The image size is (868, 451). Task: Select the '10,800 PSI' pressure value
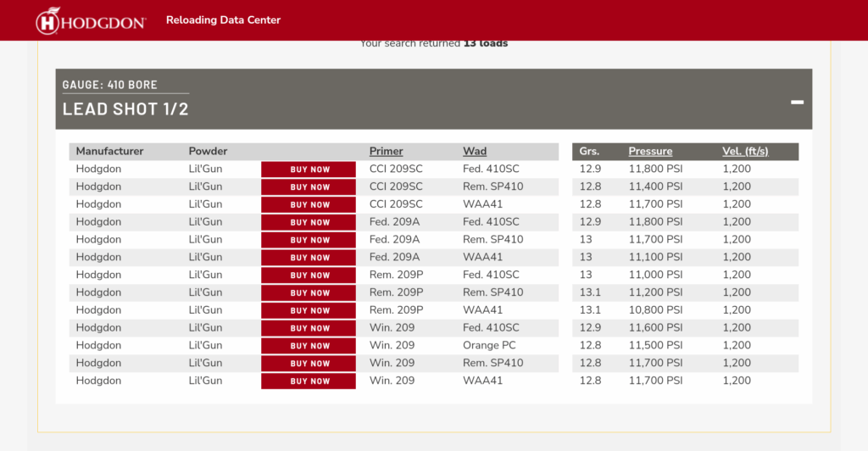(x=655, y=310)
